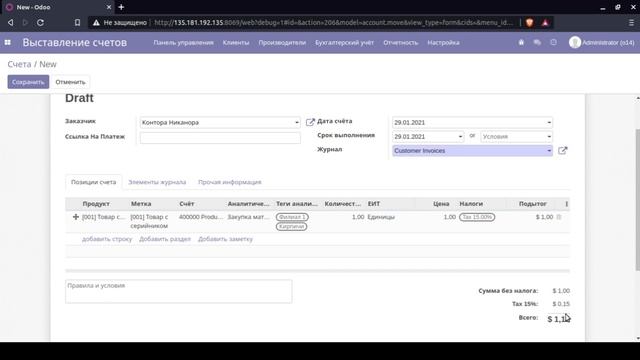Click the Налоги column header
Viewport: 640px width, 360px height.
(x=471, y=204)
